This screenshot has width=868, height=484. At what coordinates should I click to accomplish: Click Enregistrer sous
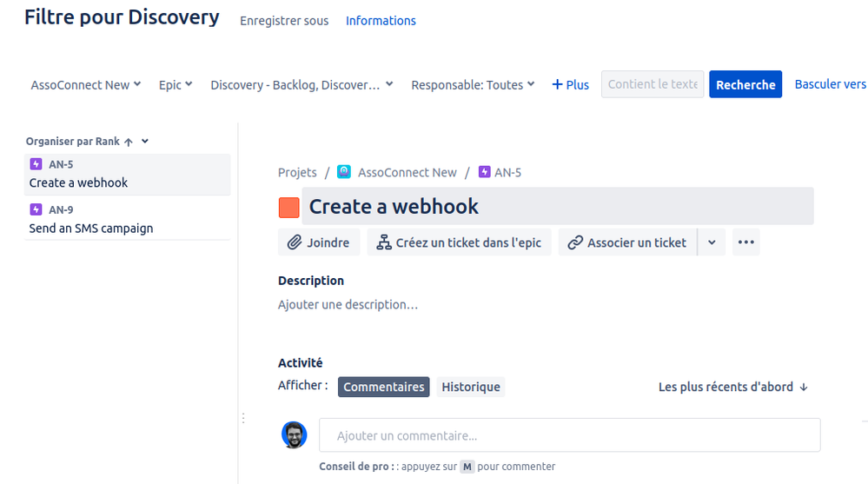pos(284,21)
